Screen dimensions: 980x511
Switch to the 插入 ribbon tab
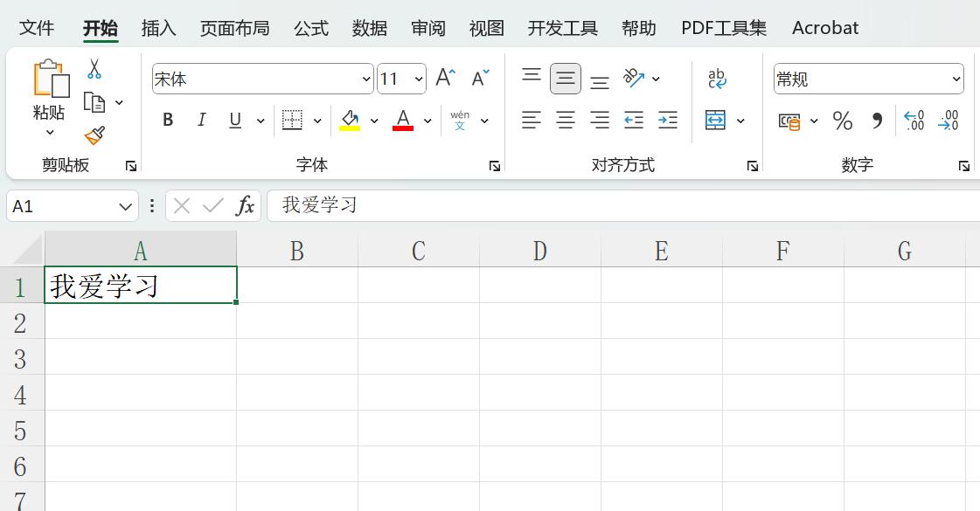point(157,27)
